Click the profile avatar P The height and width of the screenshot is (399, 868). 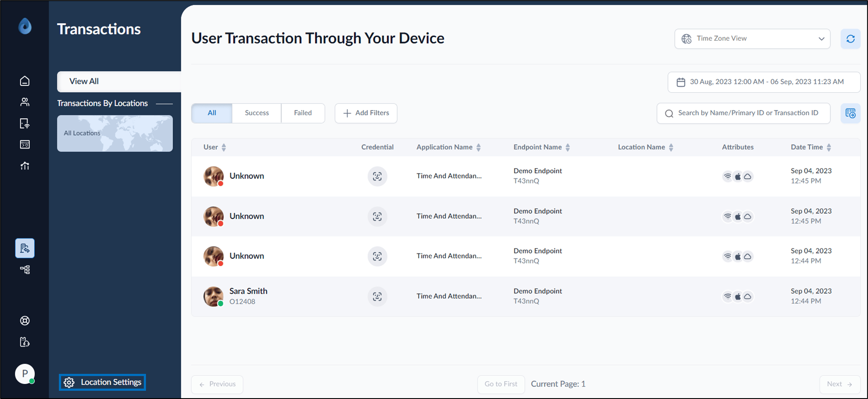click(25, 374)
